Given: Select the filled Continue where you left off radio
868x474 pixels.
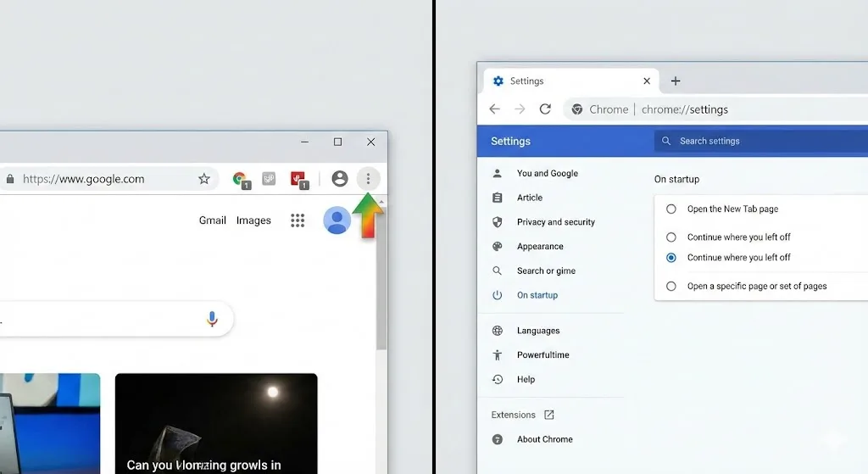Looking at the screenshot, I should [671, 258].
